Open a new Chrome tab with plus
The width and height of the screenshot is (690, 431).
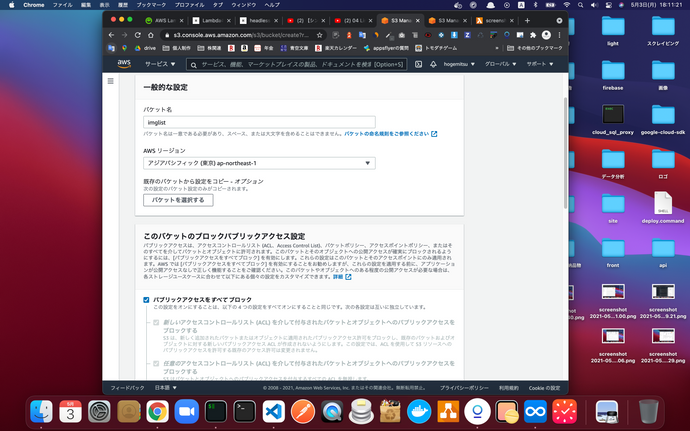[527, 20]
